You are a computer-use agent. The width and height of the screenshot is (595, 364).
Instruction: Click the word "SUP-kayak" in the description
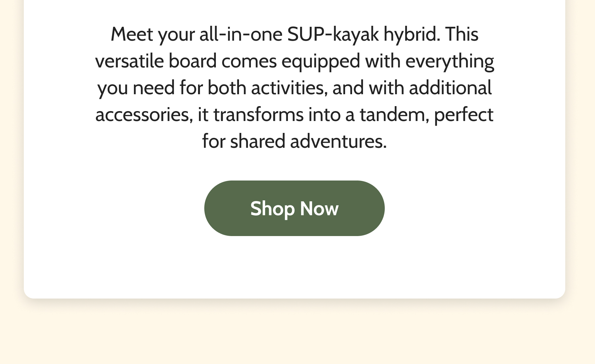pyautogui.click(x=333, y=34)
